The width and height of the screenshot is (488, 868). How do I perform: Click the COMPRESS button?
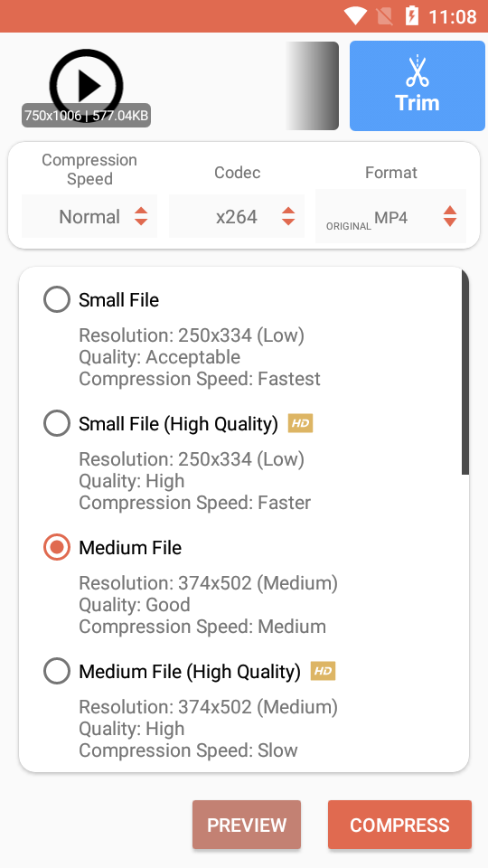click(x=399, y=825)
